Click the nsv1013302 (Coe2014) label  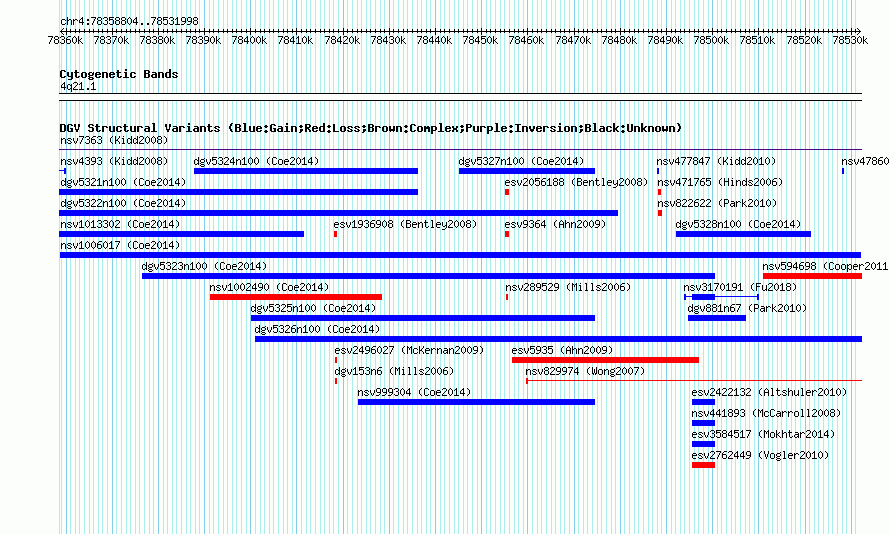point(120,224)
